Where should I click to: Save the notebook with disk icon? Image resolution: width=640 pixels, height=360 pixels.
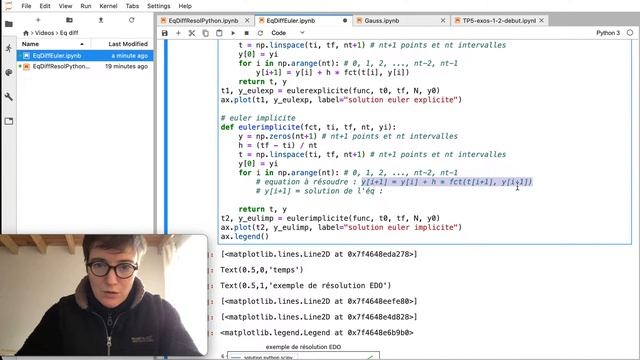pyautogui.click(x=164, y=33)
